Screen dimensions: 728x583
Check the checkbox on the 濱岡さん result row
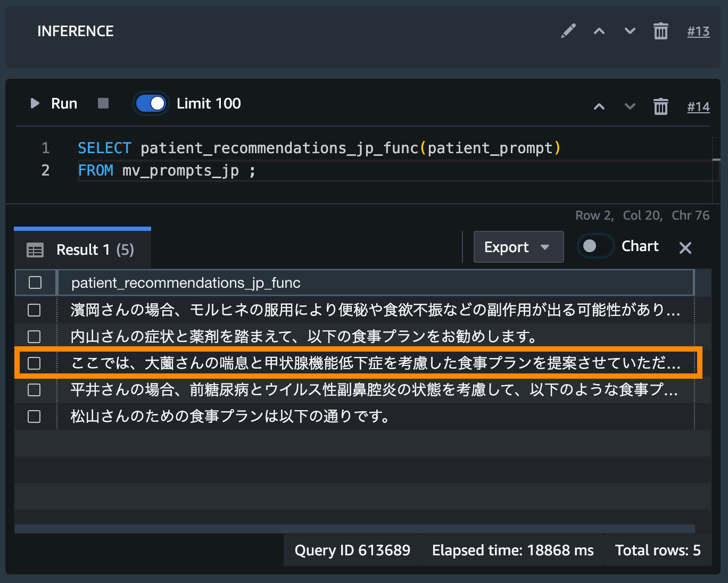[34, 310]
